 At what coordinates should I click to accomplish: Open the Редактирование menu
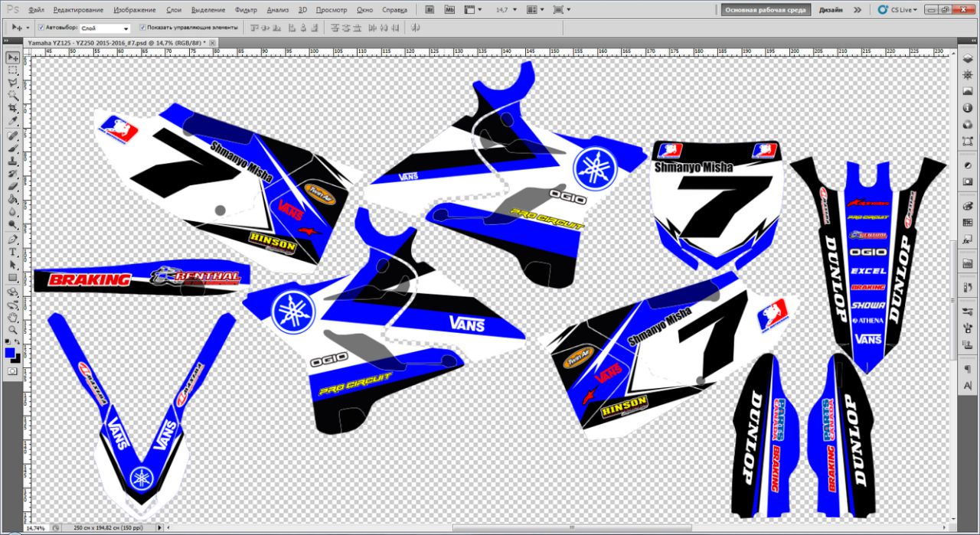pos(78,10)
